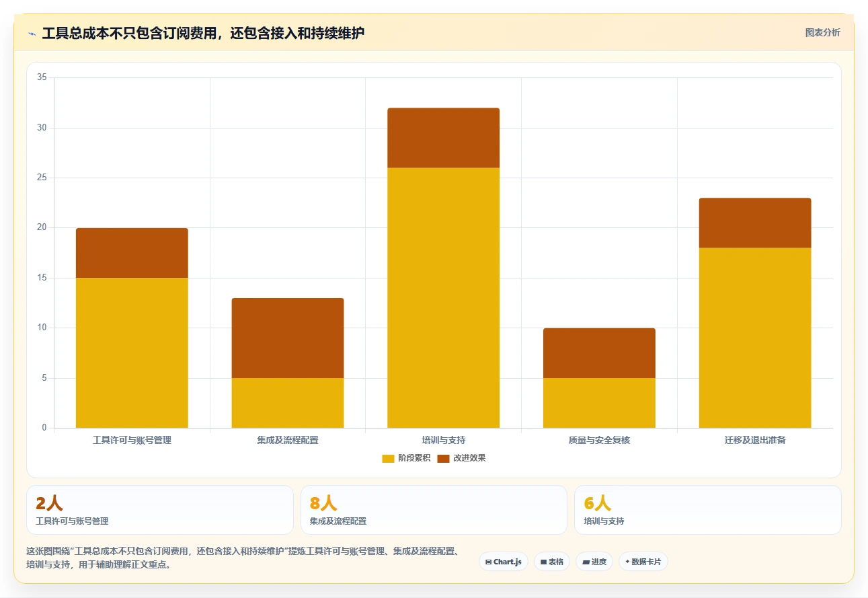Image resolution: width=868 pixels, height=598 pixels.
Task: Toggle the 阶段累积 legend item
Action: pyautogui.click(x=406, y=458)
